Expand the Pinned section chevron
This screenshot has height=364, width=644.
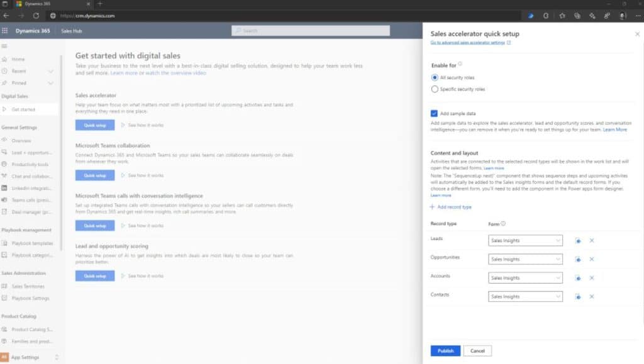[51, 84]
